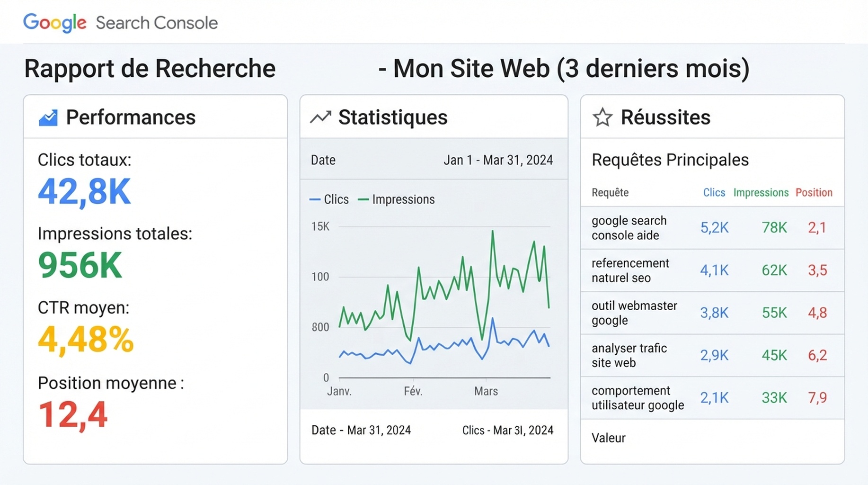Click the green Impressions line peak in March
This screenshot has width=868, height=485.
click(493, 232)
